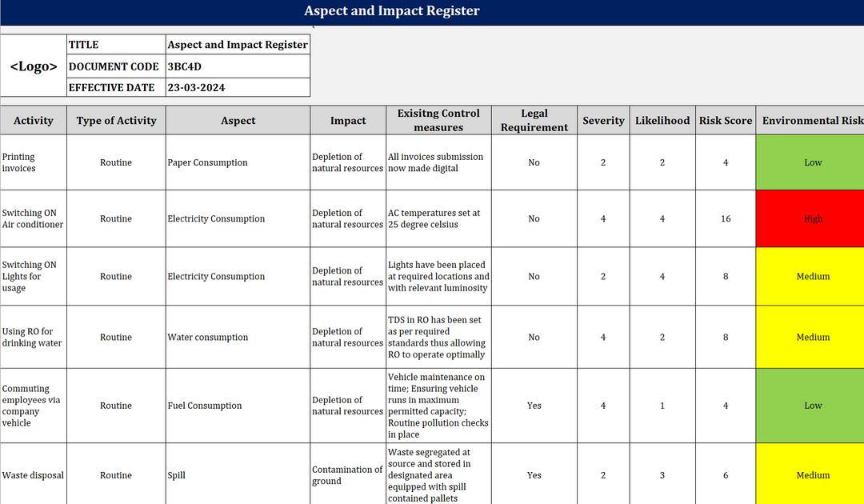Click the Logo placeholder cell
The width and height of the screenshot is (864, 504).
(x=34, y=66)
